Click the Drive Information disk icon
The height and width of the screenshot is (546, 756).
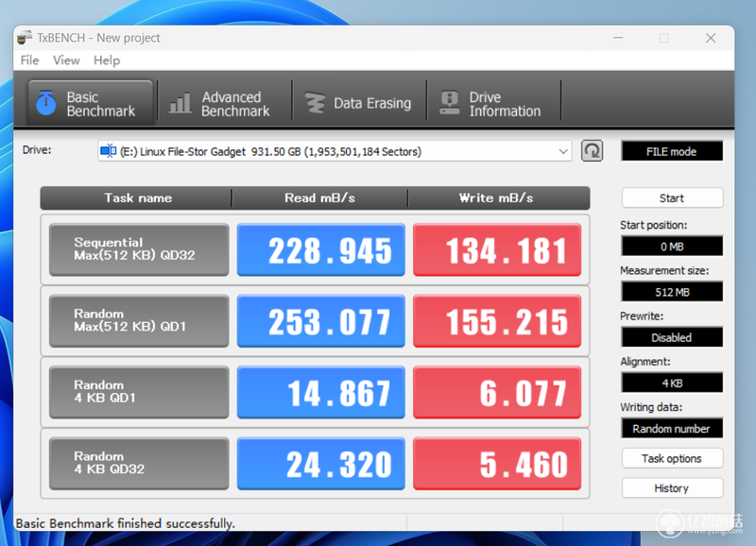tap(450, 103)
